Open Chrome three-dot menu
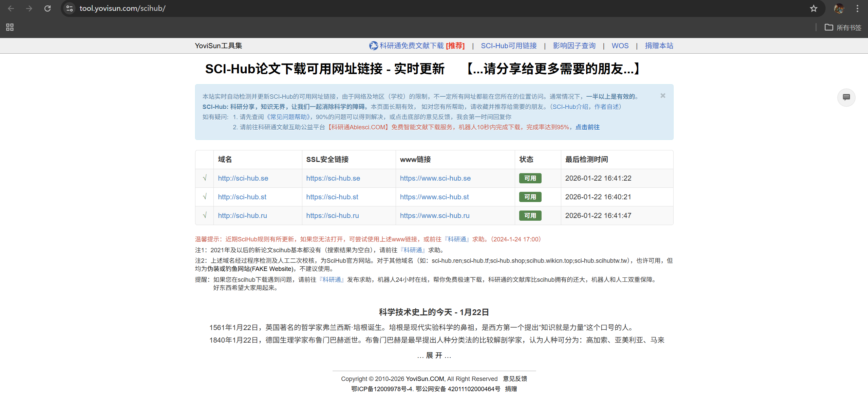This screenshot has height=402, width=868. (857, 8)
